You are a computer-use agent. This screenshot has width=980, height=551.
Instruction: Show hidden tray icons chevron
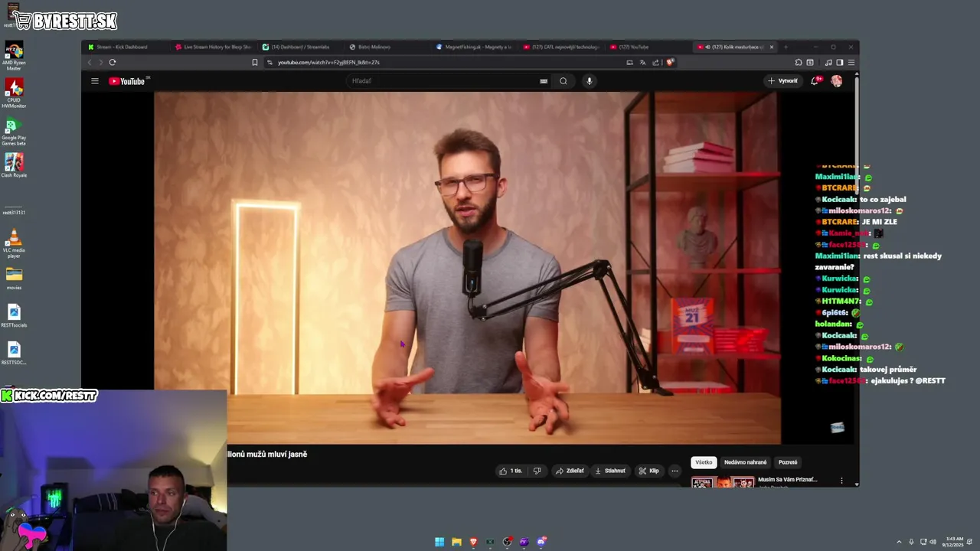(899, 542)
